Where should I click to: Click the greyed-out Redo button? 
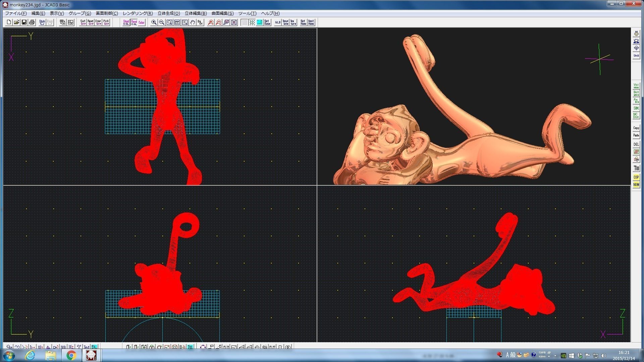50,22
